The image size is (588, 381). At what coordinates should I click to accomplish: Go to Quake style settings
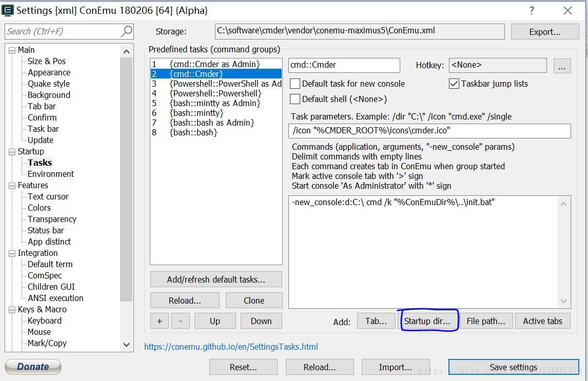49,84
